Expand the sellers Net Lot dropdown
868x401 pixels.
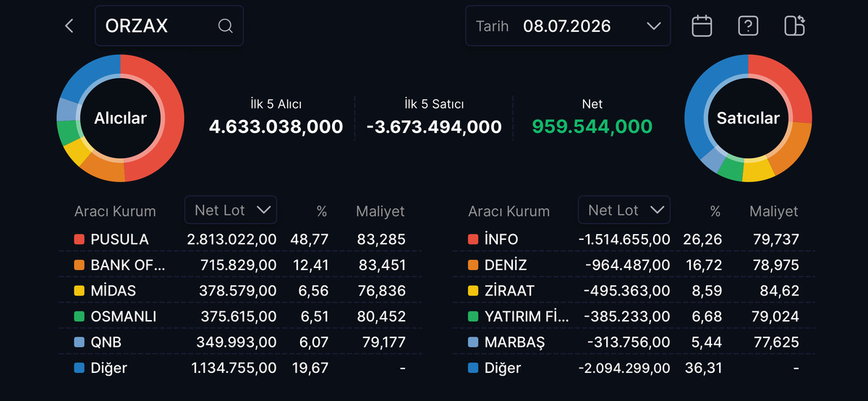click(624, 210)
